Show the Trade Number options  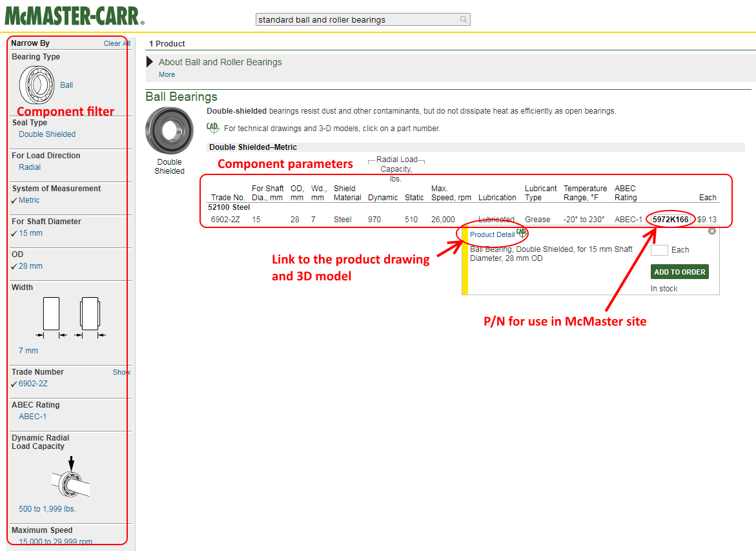point(121,372)
